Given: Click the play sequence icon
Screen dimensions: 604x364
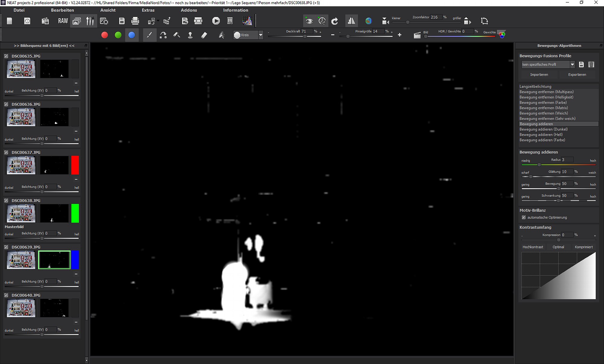Looking at the screenshot, I should tap(216, 21).
